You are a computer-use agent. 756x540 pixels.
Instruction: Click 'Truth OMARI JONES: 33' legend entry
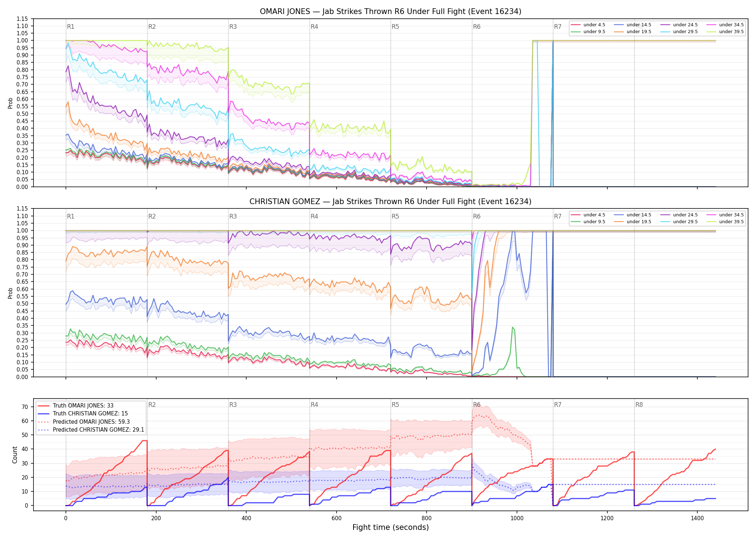click(76, 406)
